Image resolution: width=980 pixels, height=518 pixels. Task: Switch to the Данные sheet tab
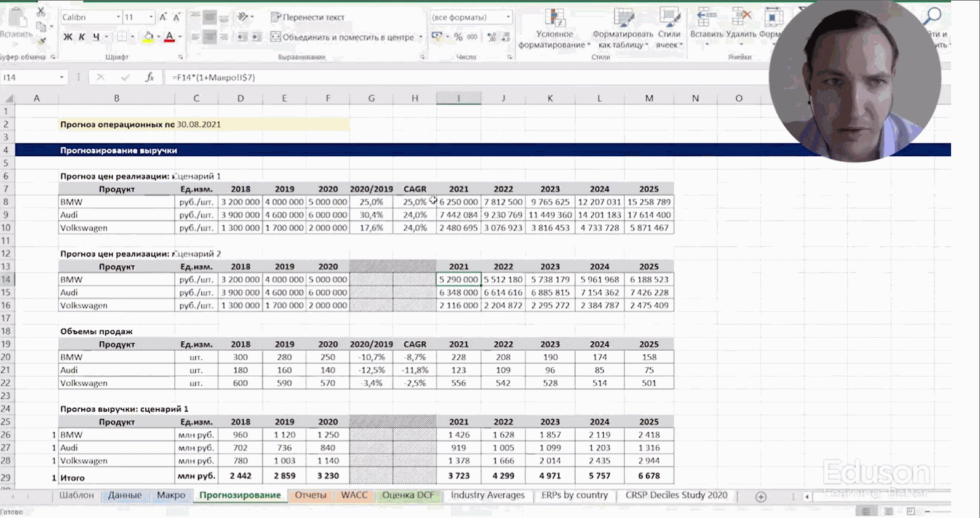point(125,495)
